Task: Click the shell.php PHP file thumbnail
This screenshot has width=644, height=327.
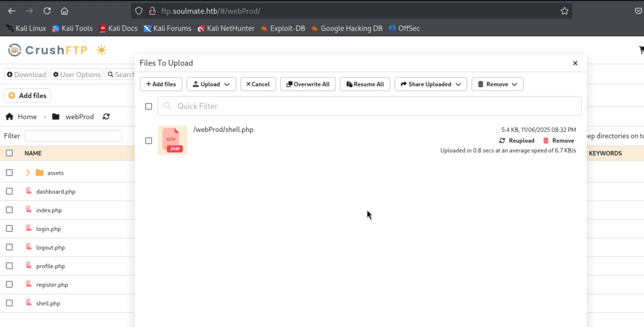Action: click(x=172, y=140)
